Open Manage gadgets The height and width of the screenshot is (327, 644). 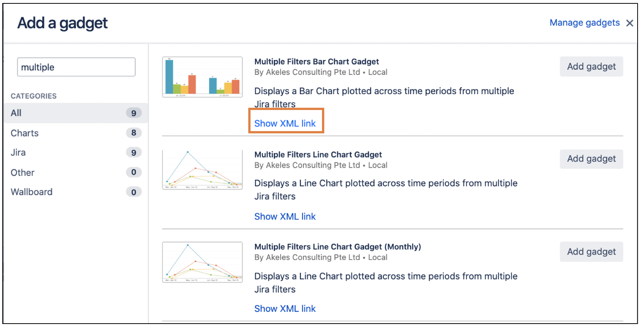point(584,23)
